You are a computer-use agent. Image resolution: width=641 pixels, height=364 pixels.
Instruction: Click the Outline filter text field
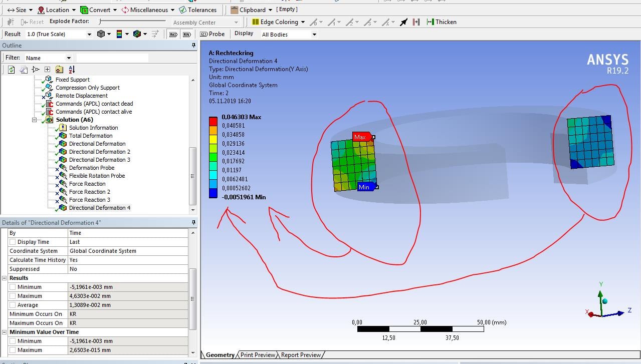point(112,58)
